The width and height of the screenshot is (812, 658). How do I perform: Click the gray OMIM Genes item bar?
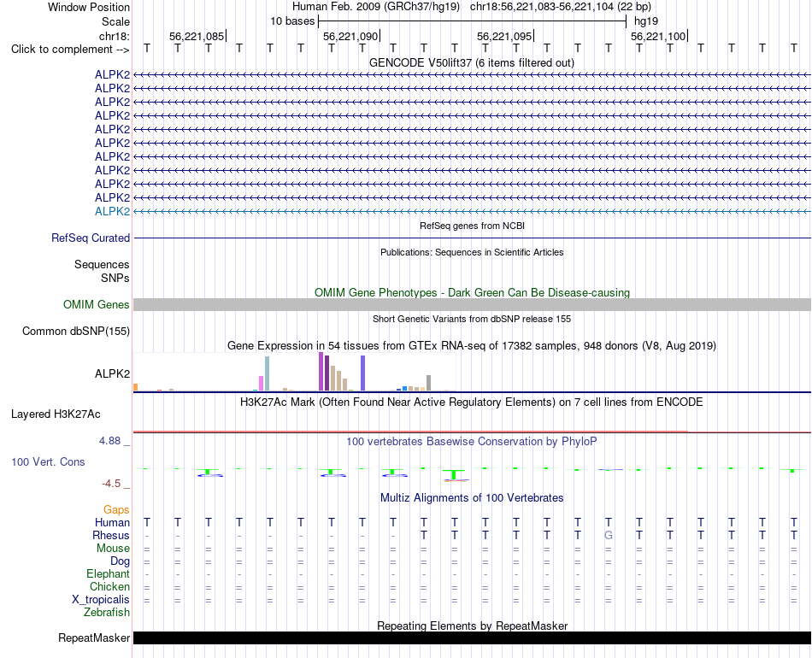tap(472, 304)
